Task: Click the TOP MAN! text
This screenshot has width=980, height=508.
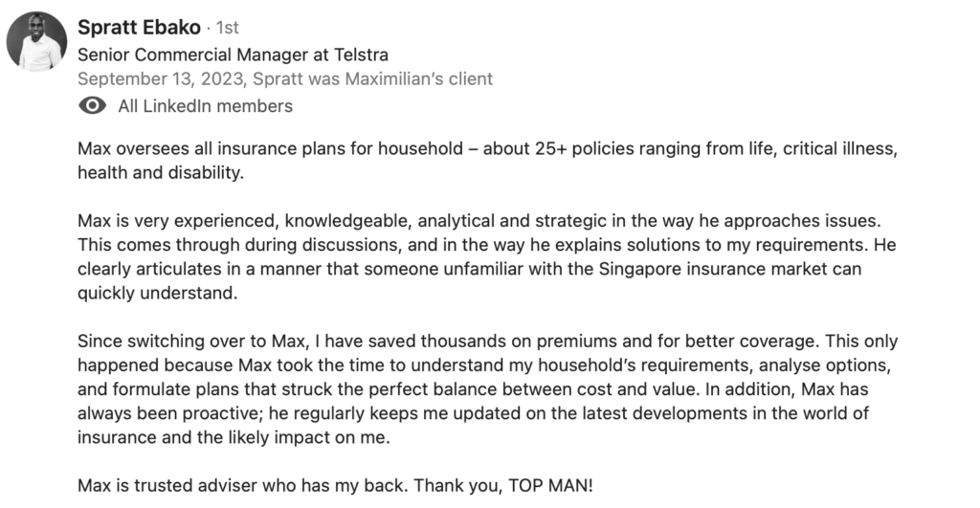Action: (x=550, y=485)
